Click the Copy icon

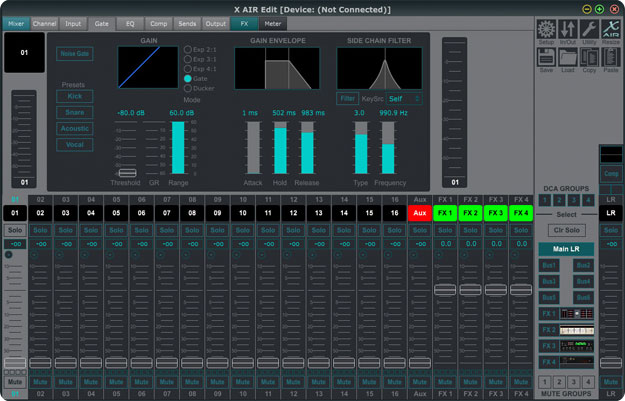tap(589, 57)
